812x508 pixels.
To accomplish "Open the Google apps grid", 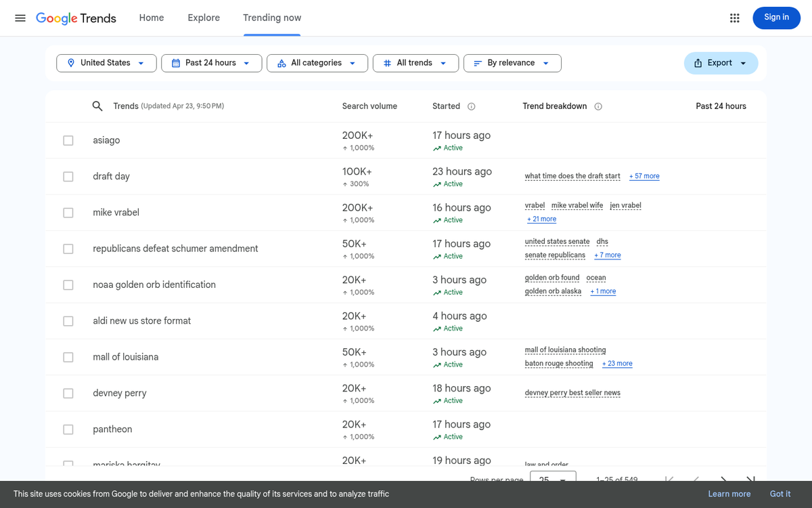I will pyautogui.click(x=734, y=18).
